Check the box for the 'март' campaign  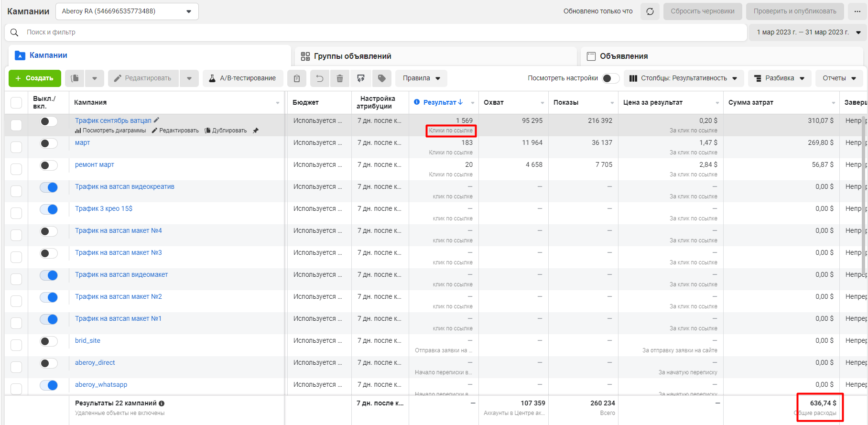point(16,147)
